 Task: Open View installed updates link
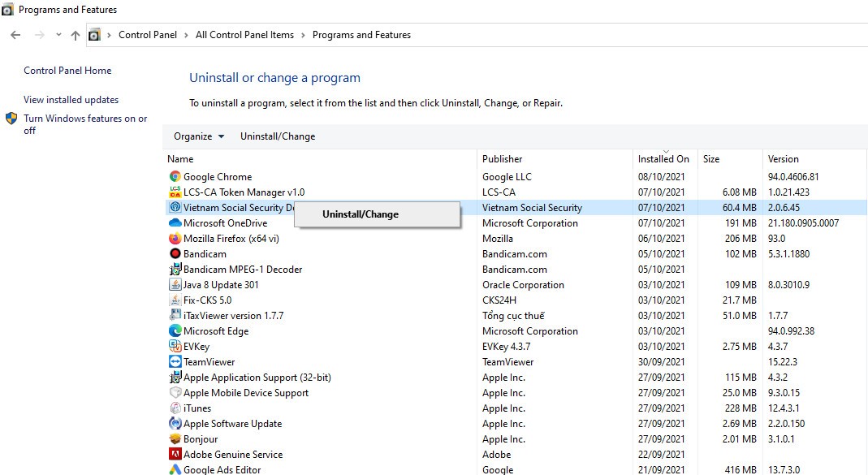[x=71, y=100]
